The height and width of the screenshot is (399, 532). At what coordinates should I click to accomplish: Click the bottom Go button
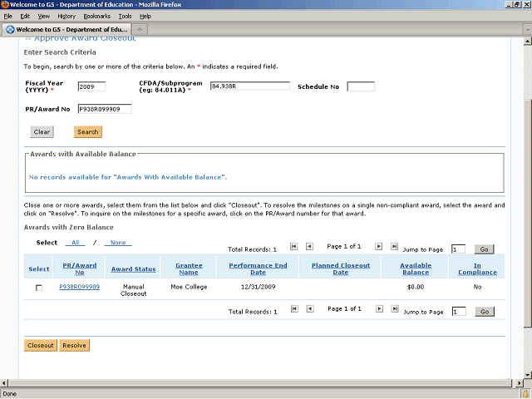point(485,312)
